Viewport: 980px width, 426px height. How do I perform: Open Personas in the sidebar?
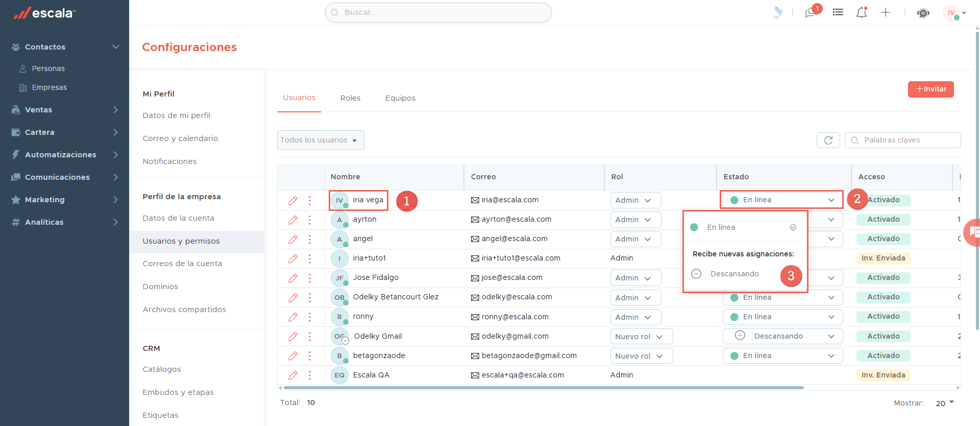(48, 68)
